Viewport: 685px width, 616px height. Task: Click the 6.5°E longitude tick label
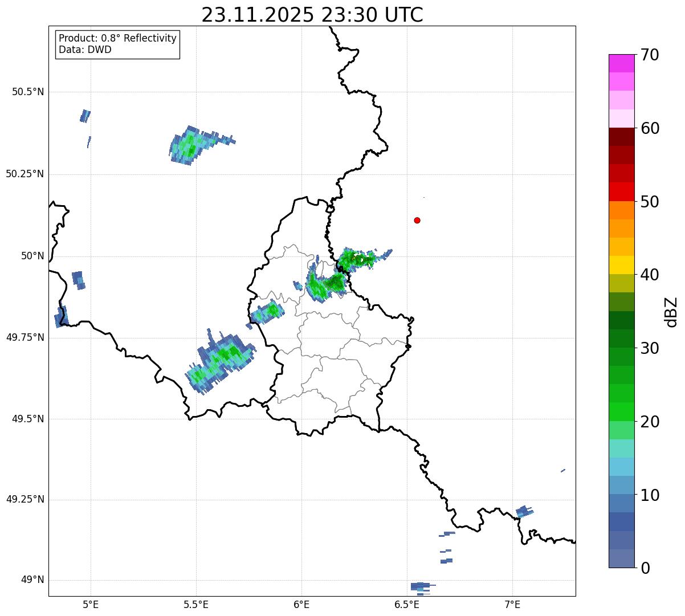[407, 604]
